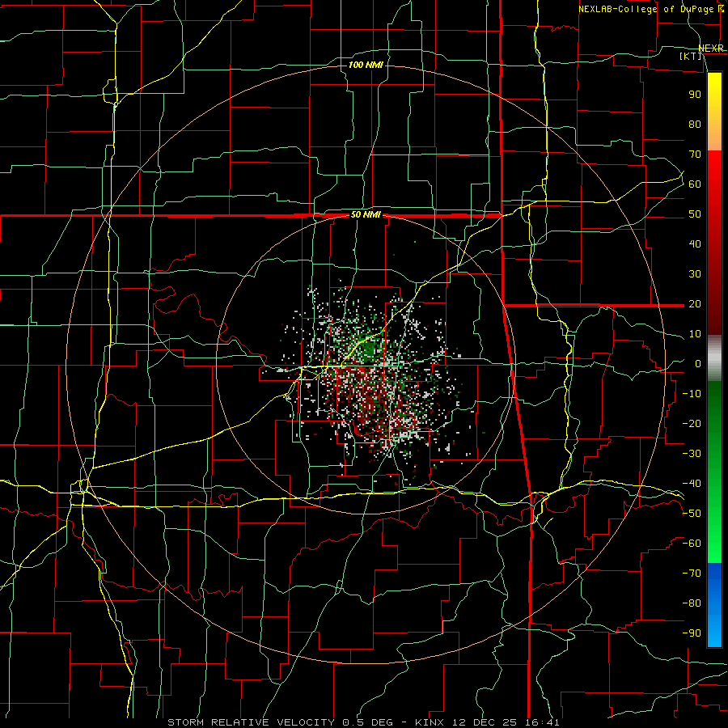Viewport: 728px width, 728px height.
Task: Click the 50 NMI range ring label
Action: point(366,215)
